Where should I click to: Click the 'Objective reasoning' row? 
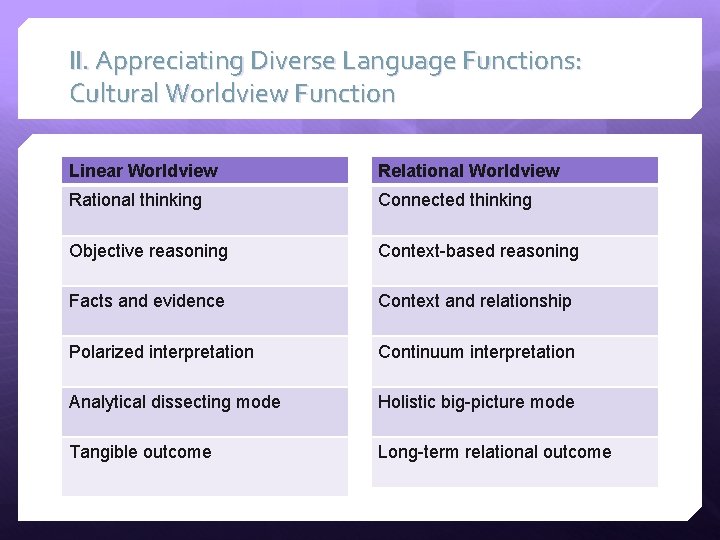tap(205, 261)
